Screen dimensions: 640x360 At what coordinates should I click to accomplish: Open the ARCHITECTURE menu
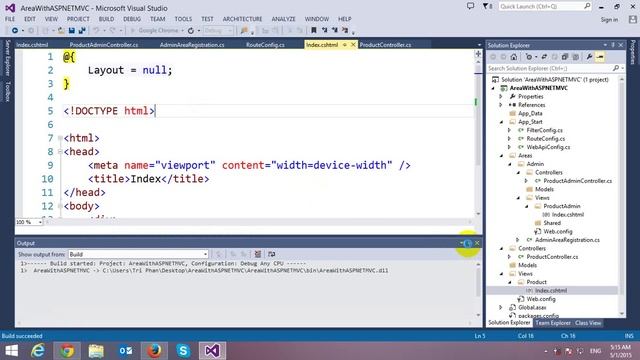[x=242, y=19]
